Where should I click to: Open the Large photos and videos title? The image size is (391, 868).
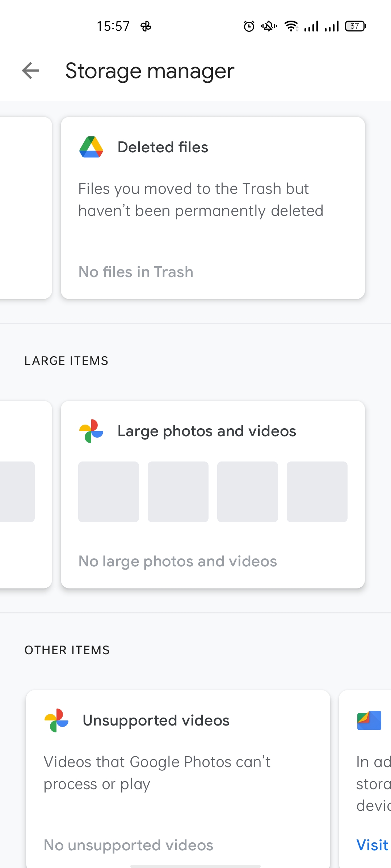(x=207, y=431)
